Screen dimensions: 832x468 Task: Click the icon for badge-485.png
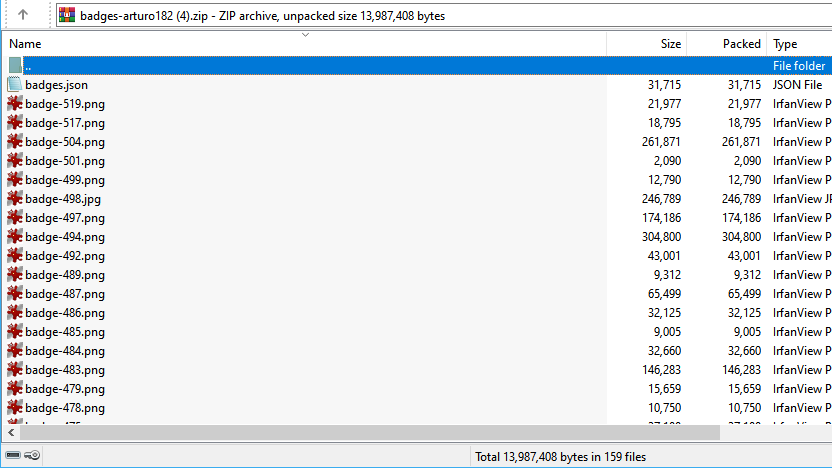coord(15,332)
